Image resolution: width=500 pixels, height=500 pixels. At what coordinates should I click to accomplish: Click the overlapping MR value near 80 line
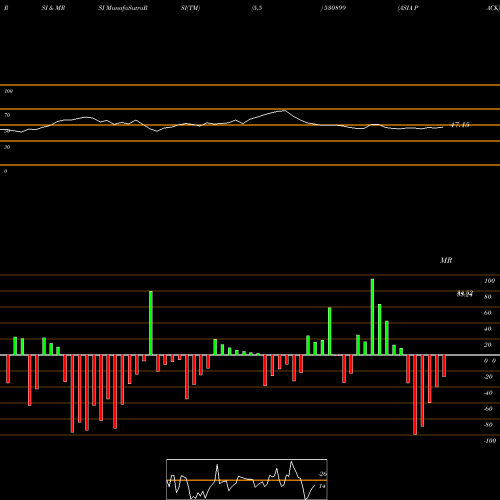tap(465, 294)
